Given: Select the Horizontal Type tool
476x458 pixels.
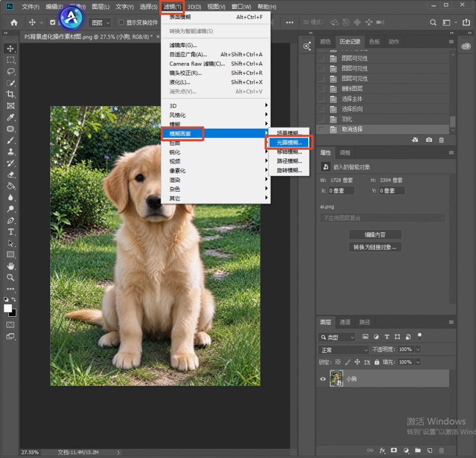Looking at the screenshot, I should pos(11,232).
